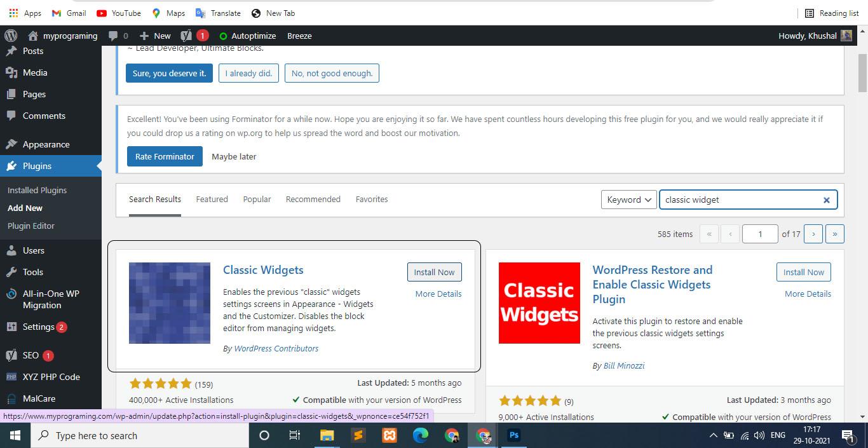Image resolution: width=868 pixels, height=448 pixels.
Task: Open the Keyword search filter dropdown
Action: pos(628,200)
